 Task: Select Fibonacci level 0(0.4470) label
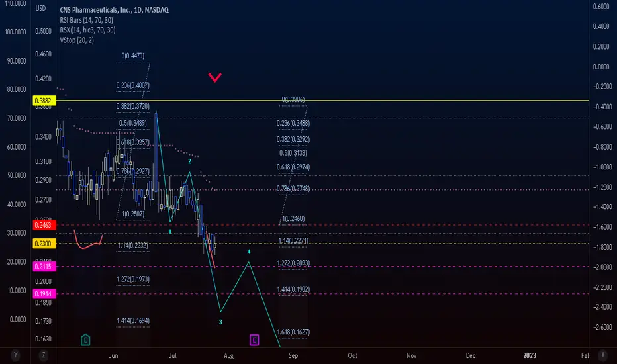132,56
